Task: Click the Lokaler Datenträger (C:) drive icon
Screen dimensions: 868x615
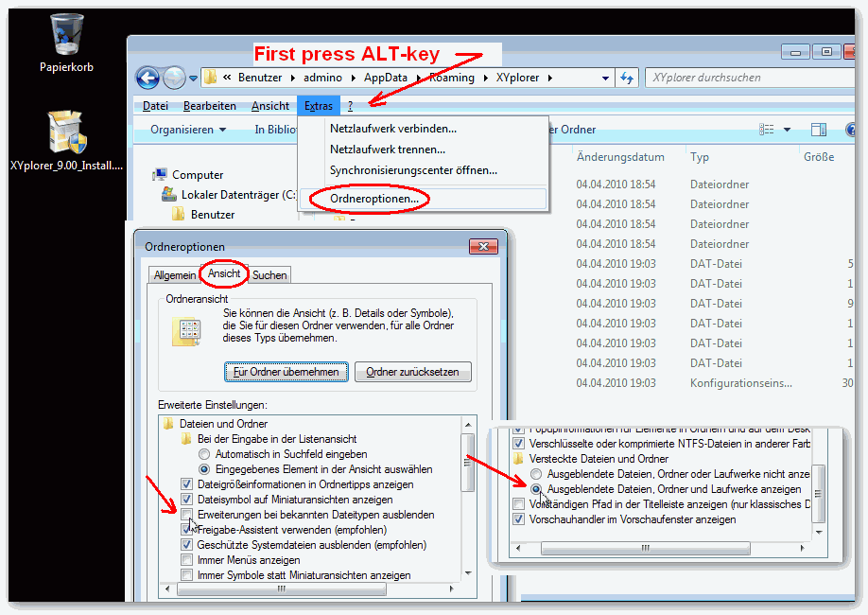Action: [x=169, y=195]
